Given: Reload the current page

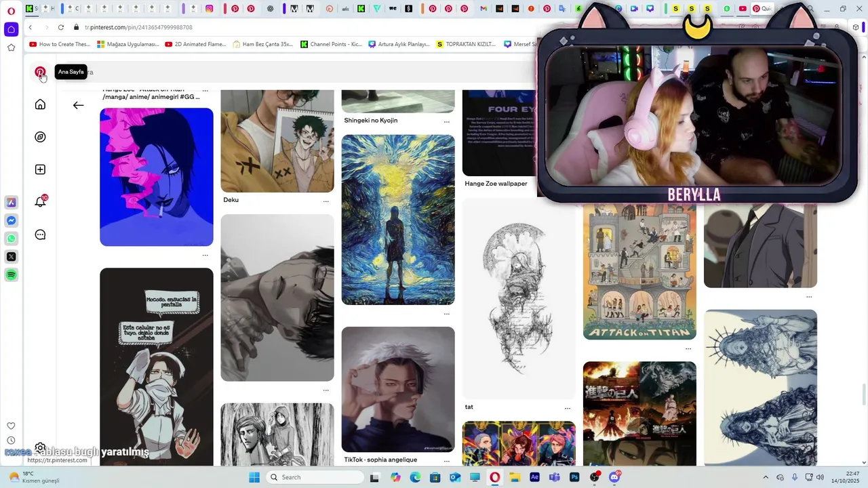Looking at the screenshot, I should click(60, 27).
